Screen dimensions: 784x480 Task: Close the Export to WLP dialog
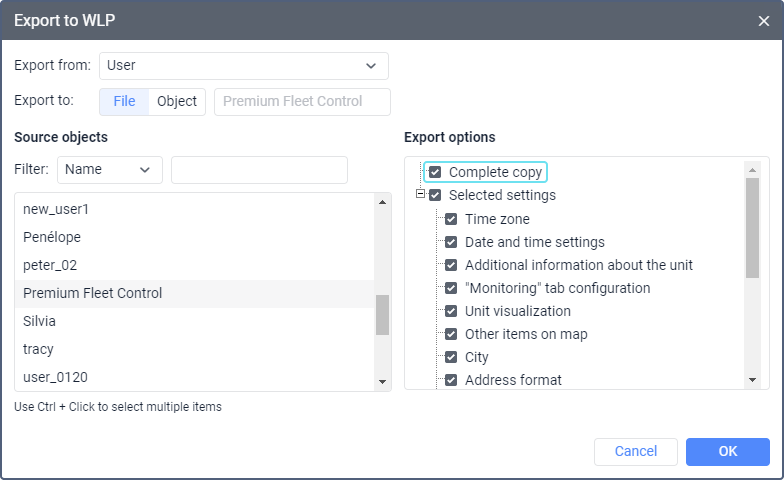(764, 20)
